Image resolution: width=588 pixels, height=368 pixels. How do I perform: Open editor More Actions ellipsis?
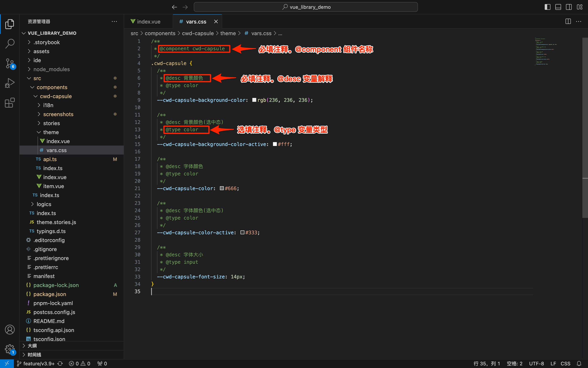pyautogui.click(x=579, y=21)
